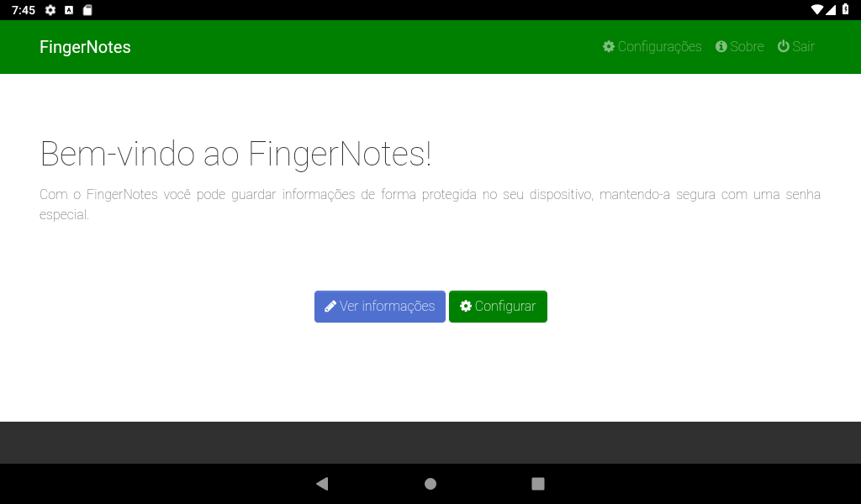
Task: Click the Sair power icon
Action: [x=784, y=46]
